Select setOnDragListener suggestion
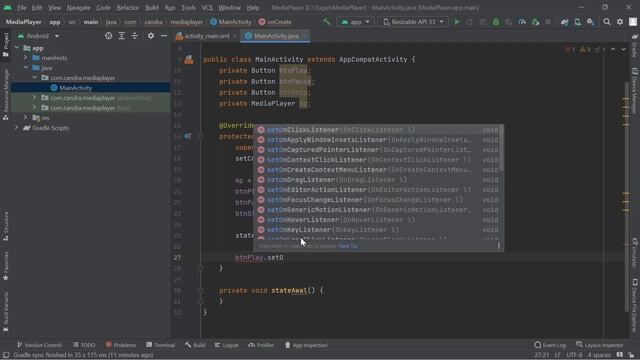Screen dimensions: 640x360 (378, 180)
